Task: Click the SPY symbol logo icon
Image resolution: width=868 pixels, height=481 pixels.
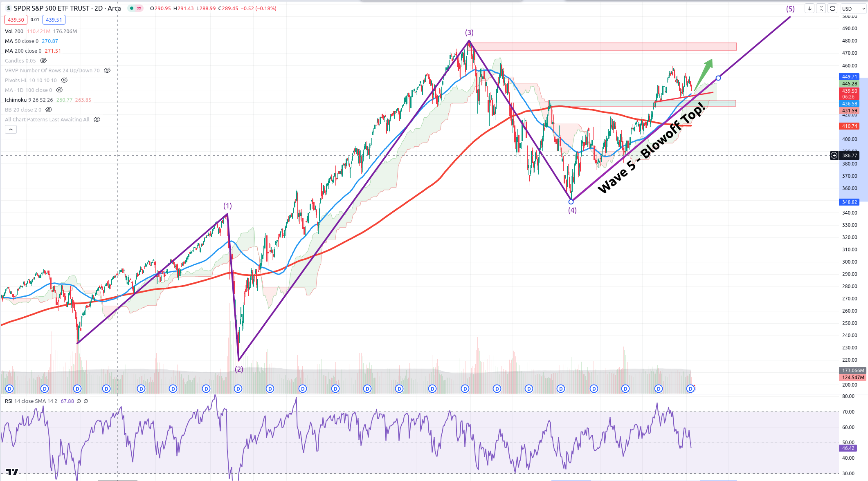Action: (9, 9)
